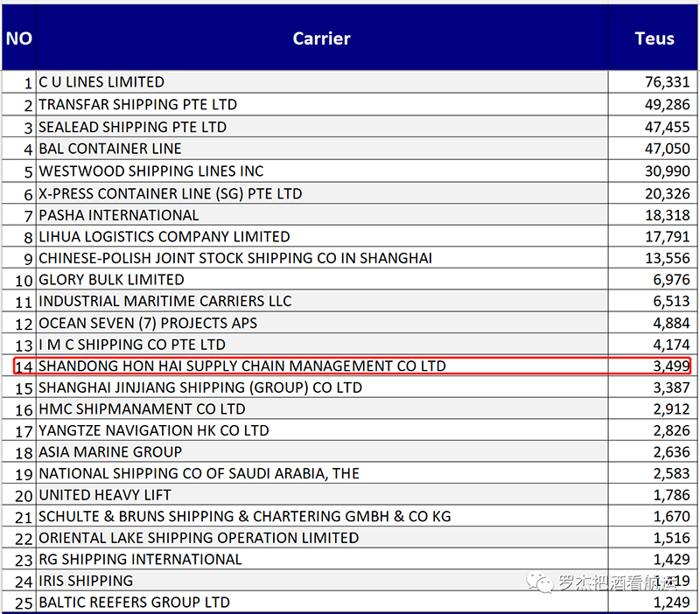Click row number 10 cell

pyautogui.click(x=18, y=279)
